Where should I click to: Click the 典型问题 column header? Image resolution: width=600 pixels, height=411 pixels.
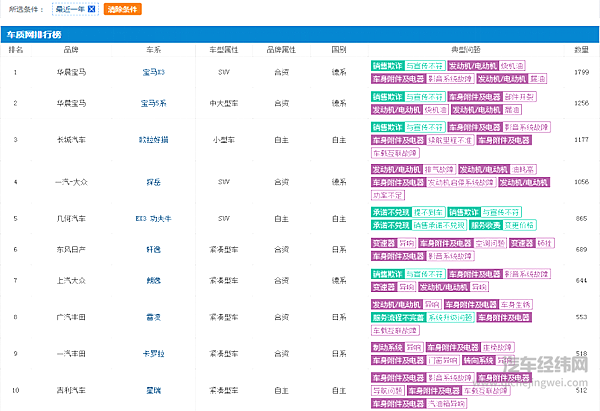coord(466,50)
